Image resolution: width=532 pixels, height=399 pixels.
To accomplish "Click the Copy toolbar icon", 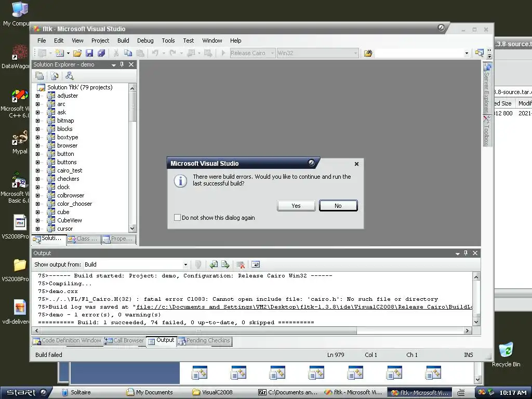I will tap(128, 53).
